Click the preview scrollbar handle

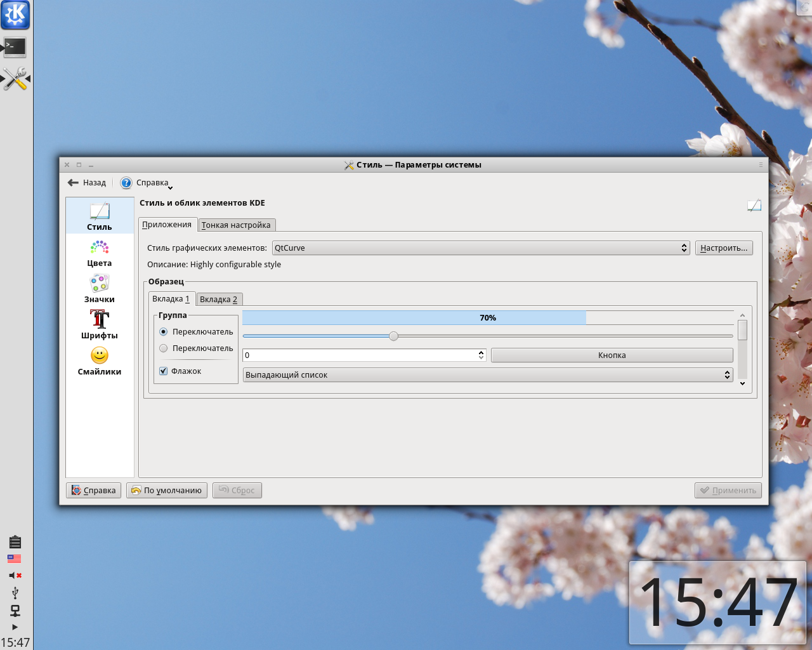[x=743, y=331]
